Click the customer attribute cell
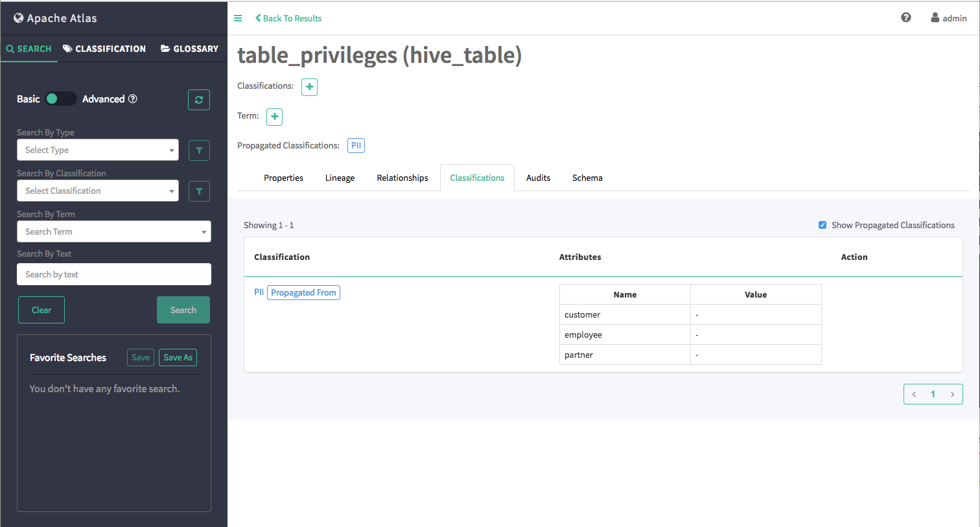980x527 pixels. pyautogui.click(x=625, y=314)
